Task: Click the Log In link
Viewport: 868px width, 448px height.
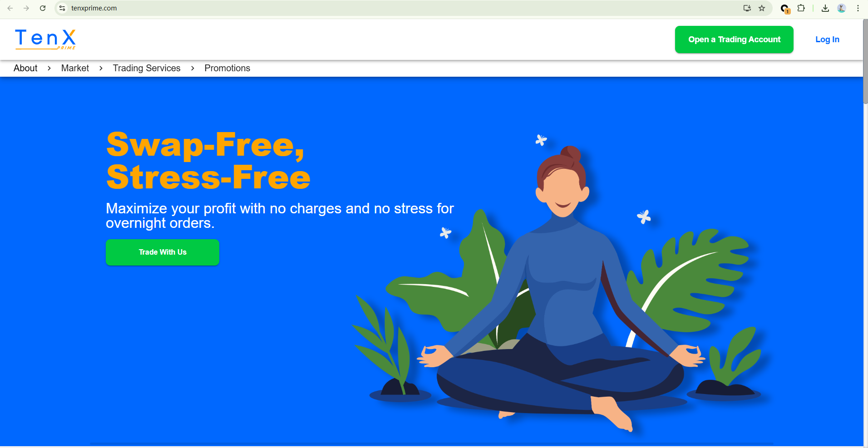Action: 827,39
